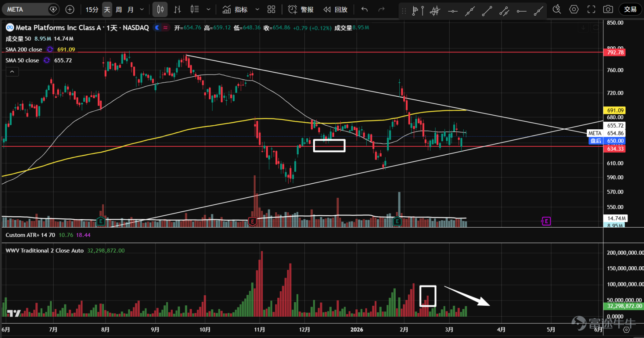The width and height of the screenshot is (644, 338).
Task: Select the volume profile drawing tool
Action: tap(418, 11)
